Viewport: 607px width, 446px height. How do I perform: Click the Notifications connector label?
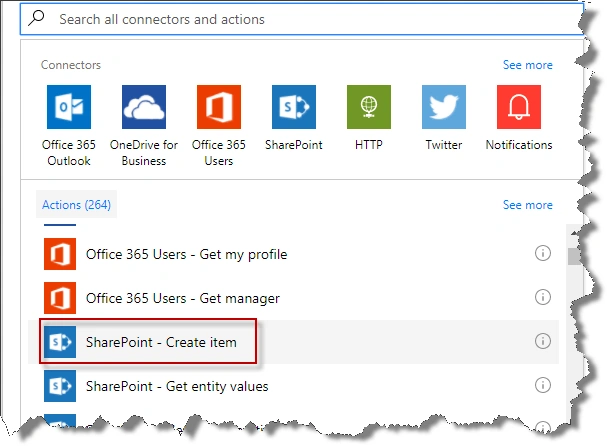519,145
